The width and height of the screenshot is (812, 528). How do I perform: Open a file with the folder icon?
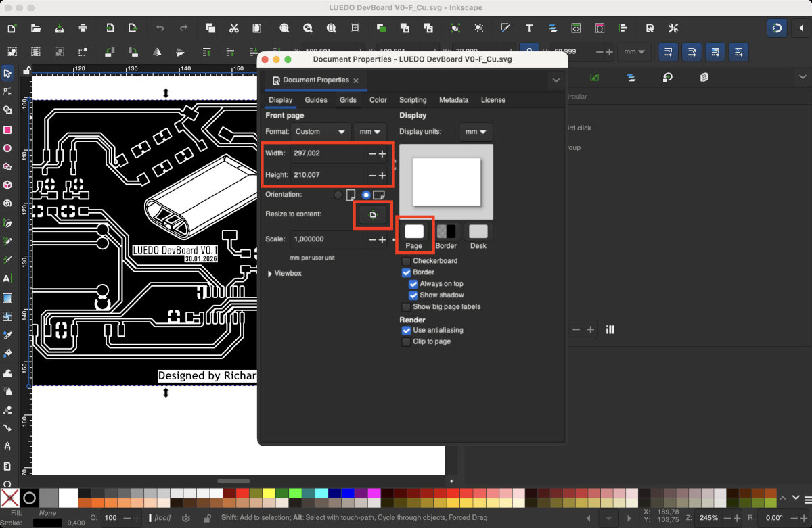(x=35, y=28)
